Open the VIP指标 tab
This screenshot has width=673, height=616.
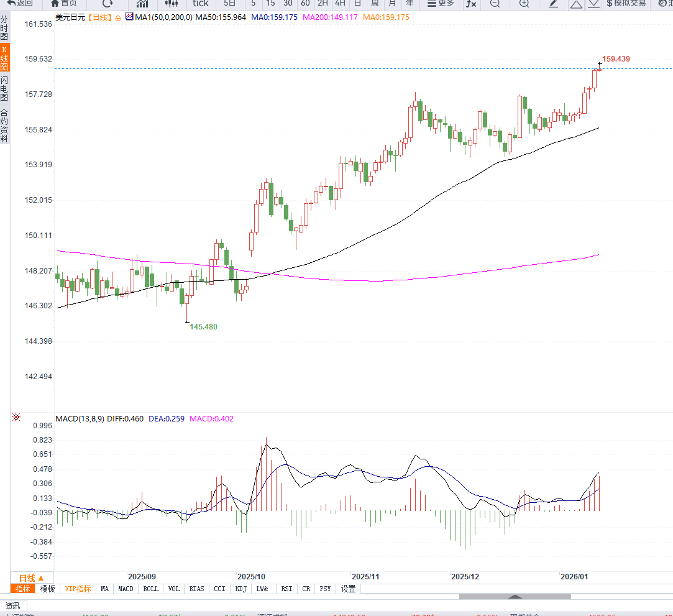(x=78, y=589)
